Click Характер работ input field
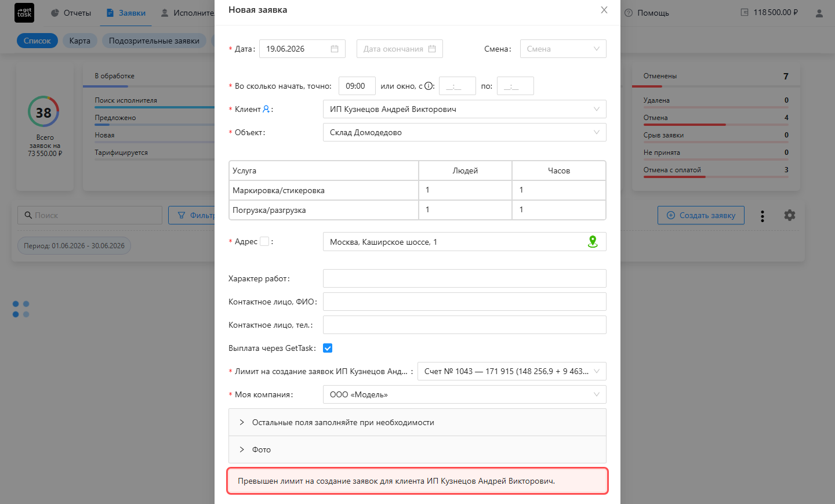Viewport: 835px width, 504px height. click(464, 278)
